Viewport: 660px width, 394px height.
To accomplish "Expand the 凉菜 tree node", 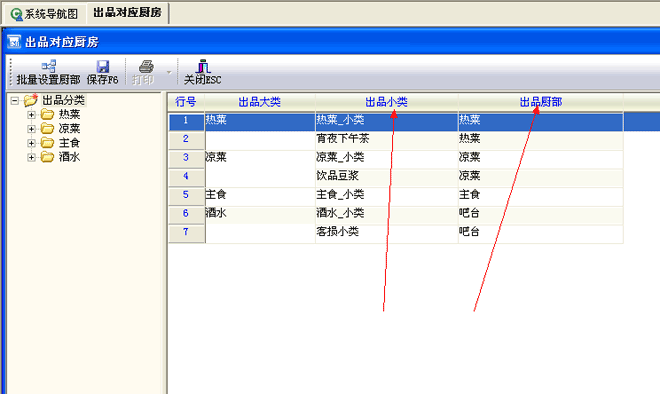I will 31,129.
